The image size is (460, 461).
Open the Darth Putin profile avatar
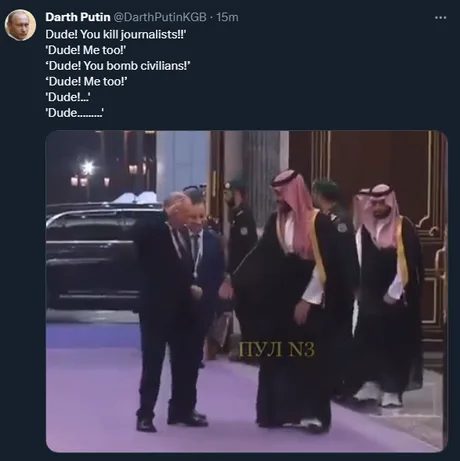[20, 25]
